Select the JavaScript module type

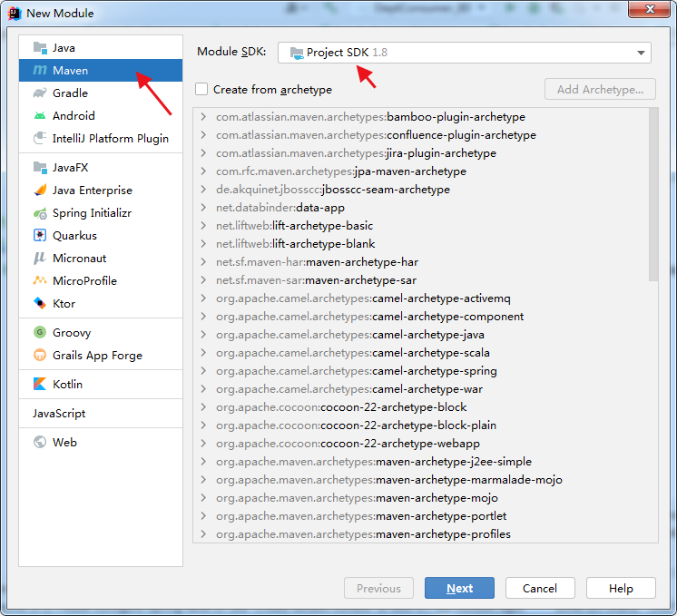pyautogui.click(x=101, y=413)
